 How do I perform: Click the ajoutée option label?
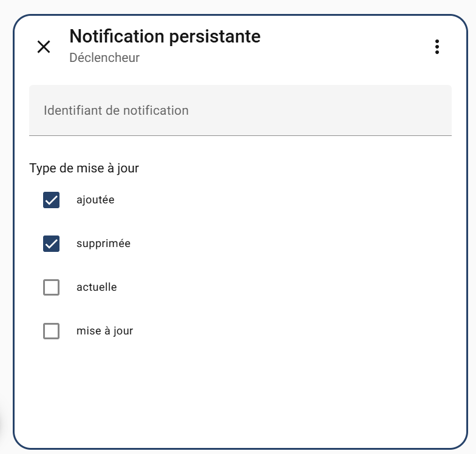click(x=95, y=200)
